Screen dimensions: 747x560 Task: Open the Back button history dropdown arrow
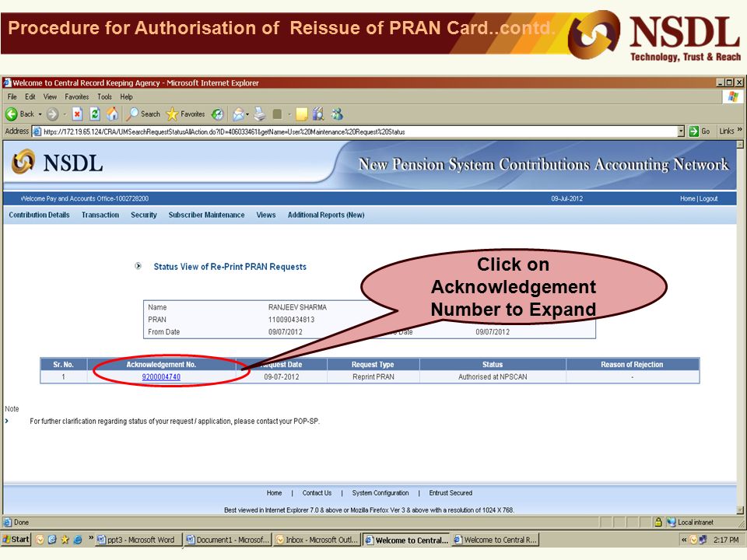[40, 115]
